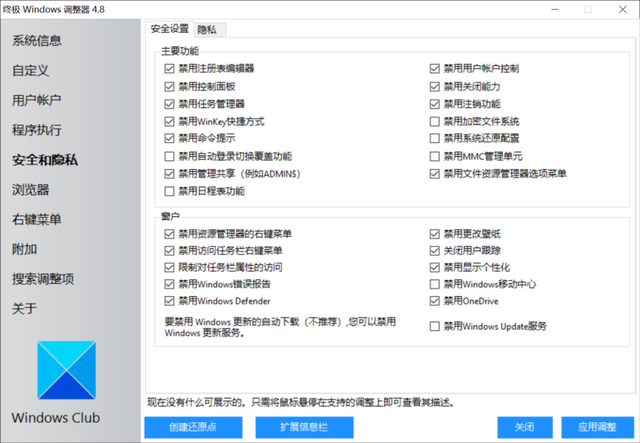The height and width of the screenshot is (443, 640).
Task: Toggle 禁用Windows错误报告
Action: [169, 284]
